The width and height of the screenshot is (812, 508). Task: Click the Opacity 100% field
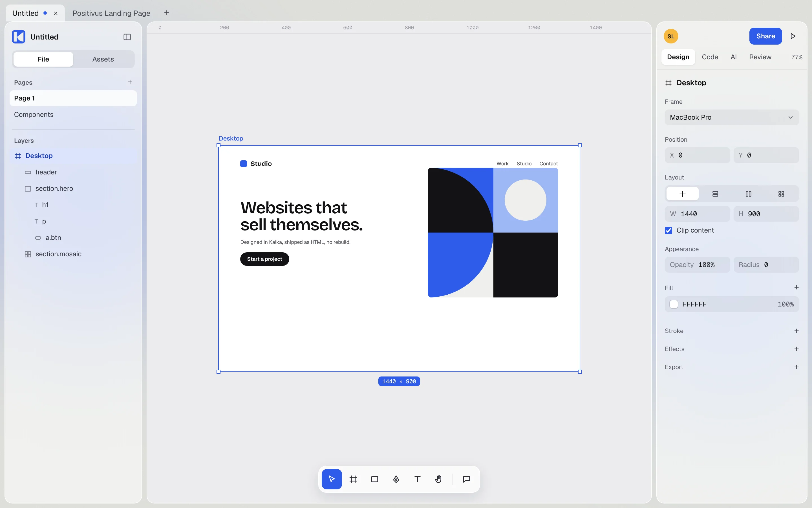697,265
